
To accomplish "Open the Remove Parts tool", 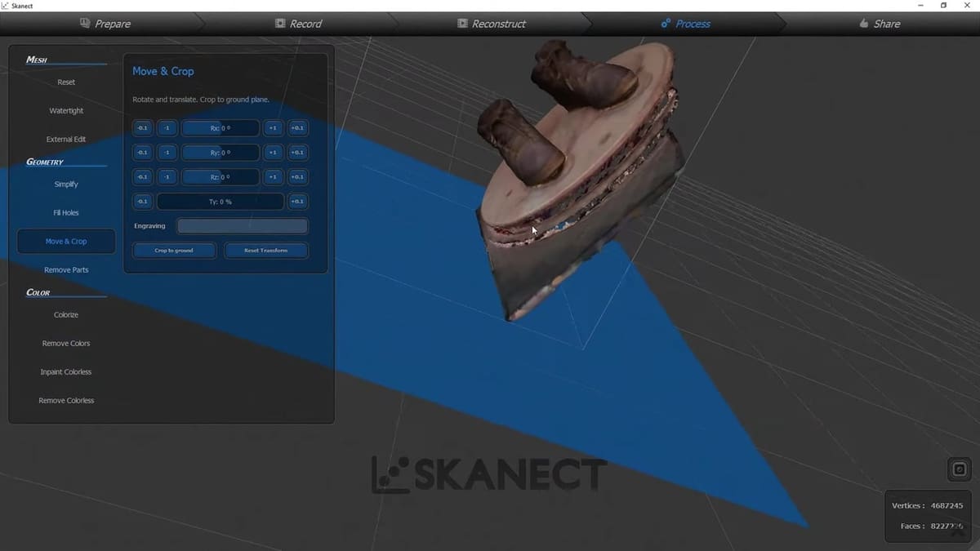I will click(x=66, y=269).
